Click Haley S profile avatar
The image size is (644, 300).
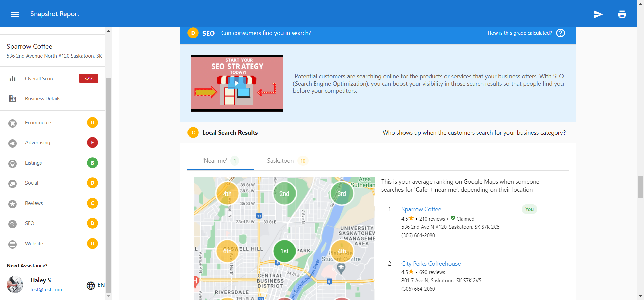click(x=15, y=285)
